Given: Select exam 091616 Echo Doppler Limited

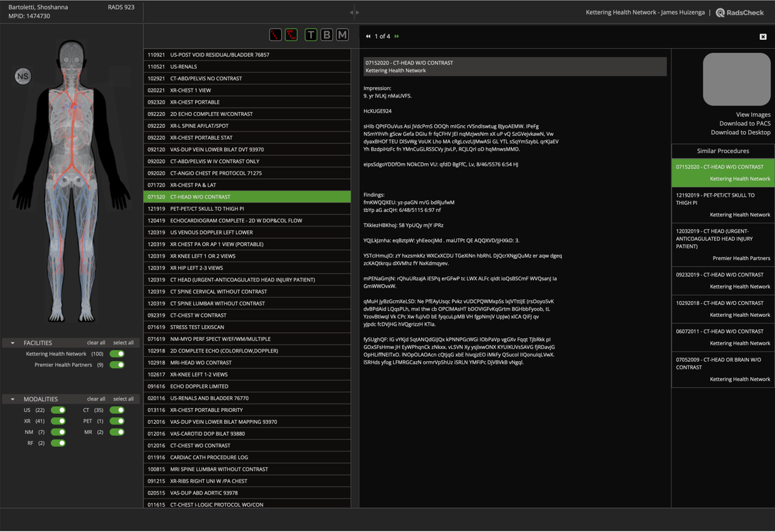Looking at the screenshot, I should (247, 386).
